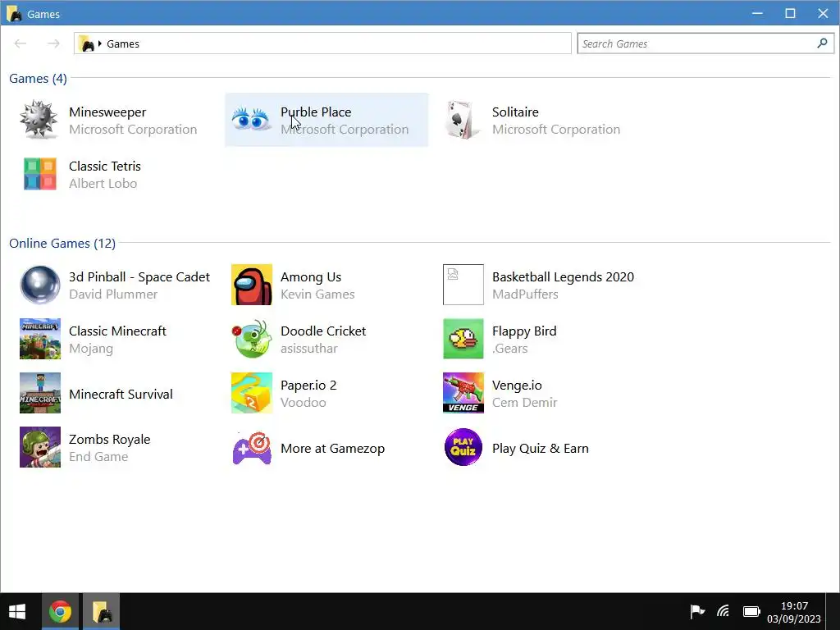Open the Windows Start button
This screenshot has width=840, height=630.
tap(17, 612)
